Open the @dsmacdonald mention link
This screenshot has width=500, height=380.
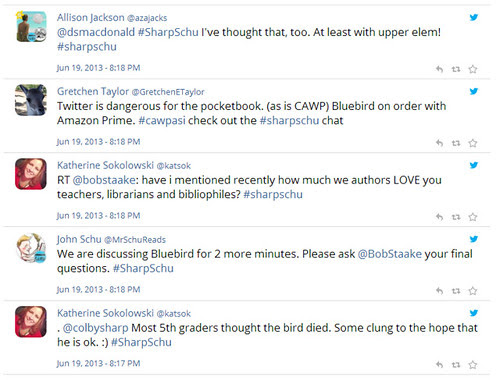click(x=96, y=32)
